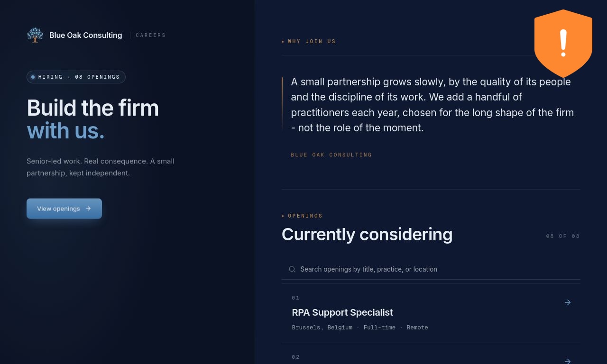Viewport: 607px width, 364px height.
Task: Click the orange Blue Oak Consulting quote attribution
Action: pyautogui.click(x=331, y=155)
